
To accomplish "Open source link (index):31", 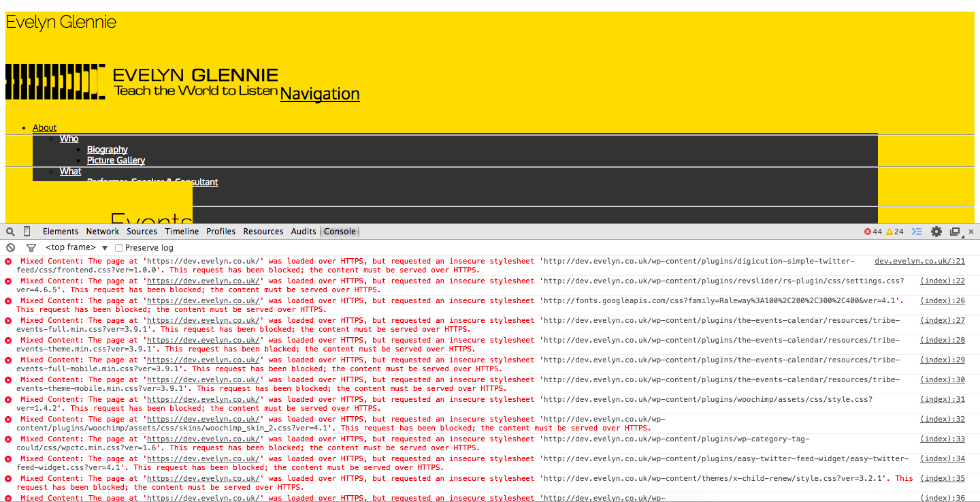I will 943,399.
